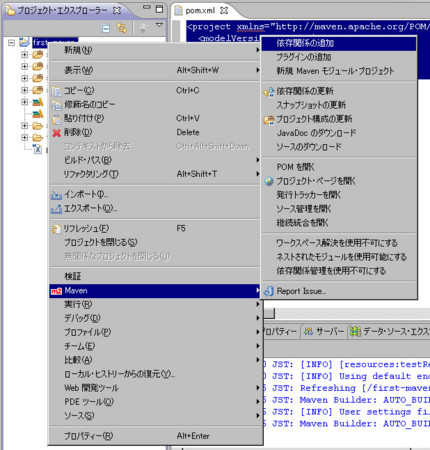Screen dimensions: 430x450
Task: Select 発行トラッカーを開く entry
Action: [339, 195]
